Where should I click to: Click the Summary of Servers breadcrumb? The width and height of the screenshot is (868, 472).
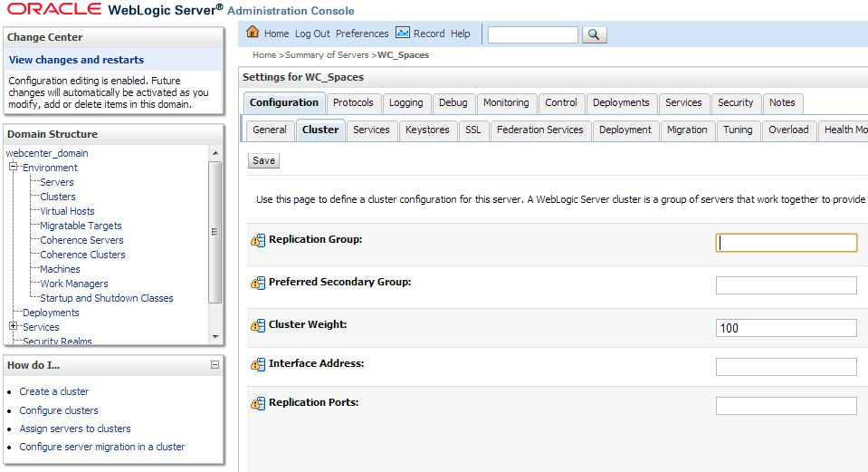pyautogui.click(x=327, y=55)
